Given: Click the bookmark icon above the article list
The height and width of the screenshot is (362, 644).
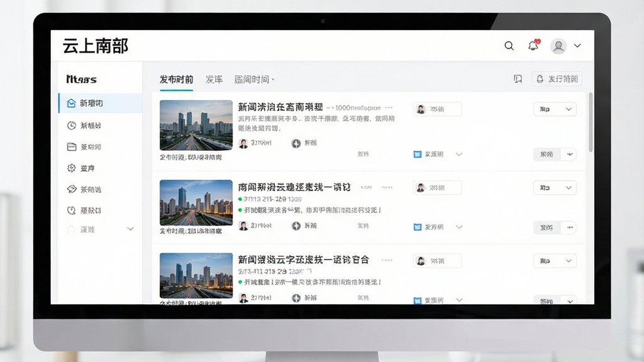Looking at the screenshot, I should tap(518, 79).
